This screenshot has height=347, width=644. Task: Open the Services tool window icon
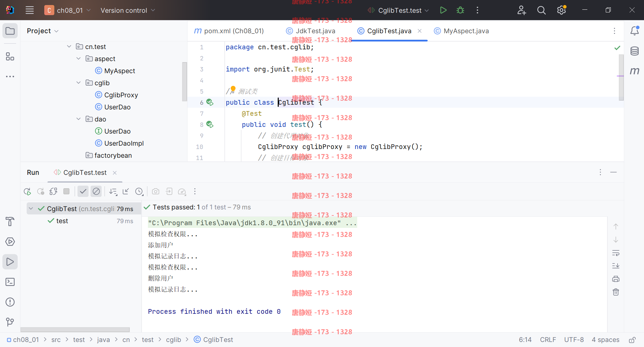point(10,242)
